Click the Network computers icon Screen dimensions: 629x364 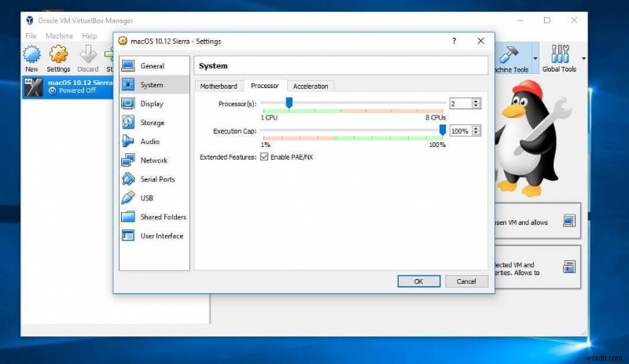(x=128, y=160)
